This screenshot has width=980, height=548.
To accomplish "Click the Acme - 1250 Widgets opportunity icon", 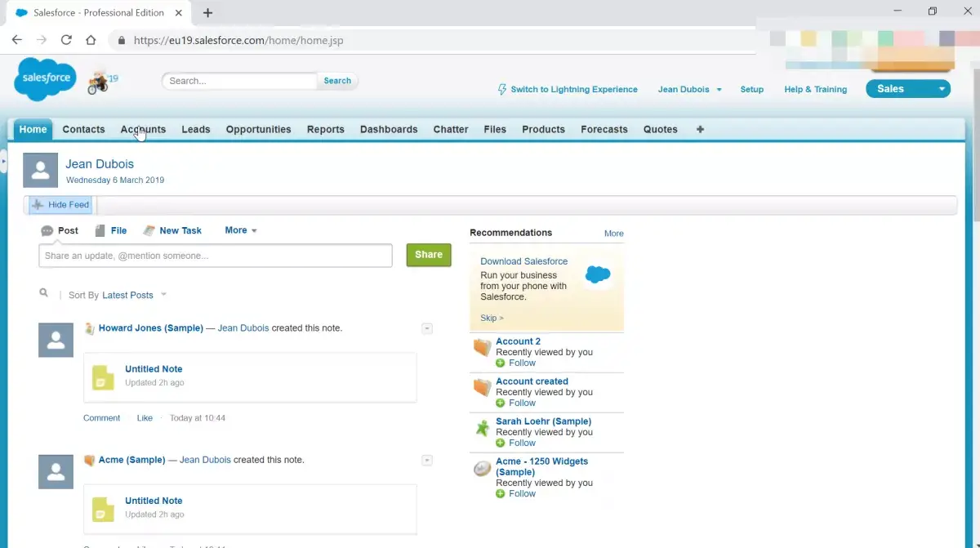I will pyautogui.click(x=482, y=469).
